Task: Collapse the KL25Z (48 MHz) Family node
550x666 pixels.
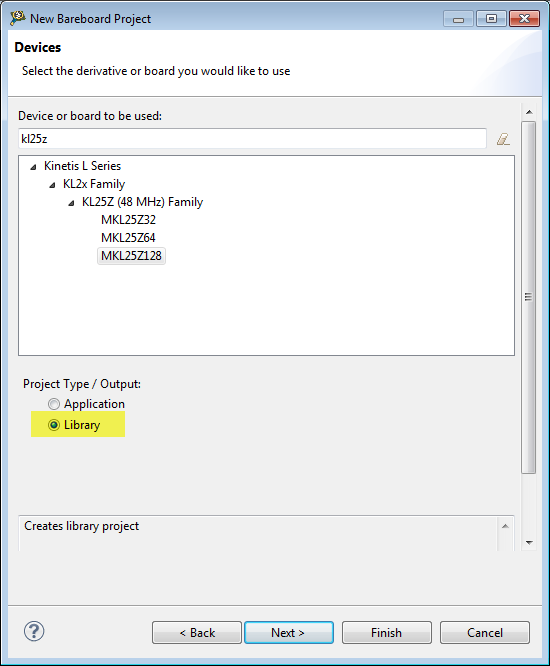Action: [x=71, y=203]
